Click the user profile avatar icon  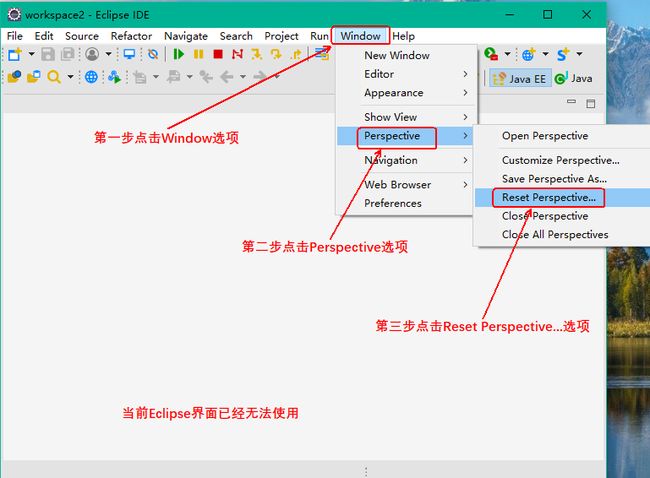[x=92, y=54]
